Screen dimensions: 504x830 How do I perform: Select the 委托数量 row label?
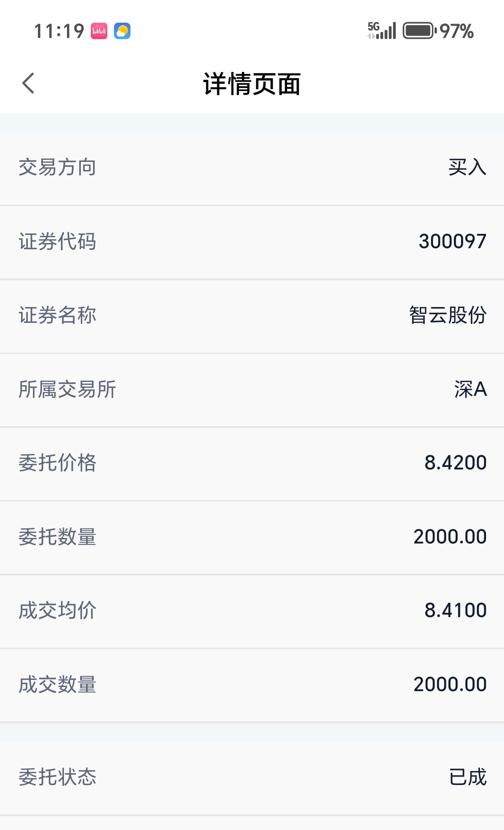click(58, 537)
